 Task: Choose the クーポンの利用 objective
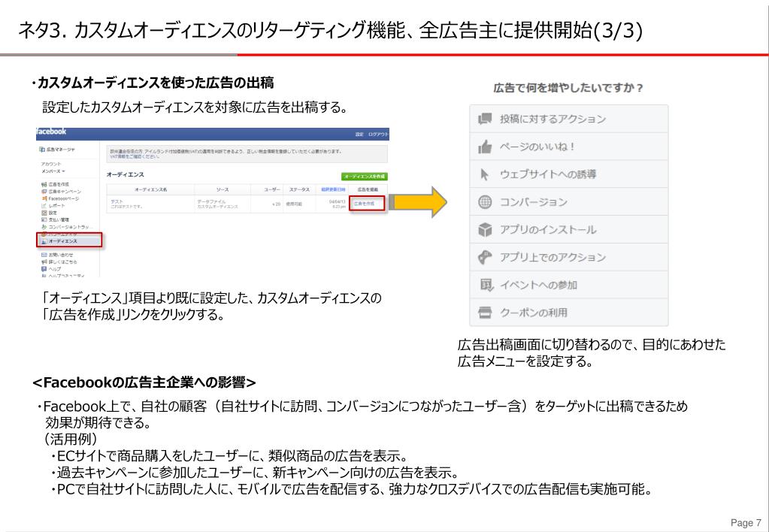(569, 313)
